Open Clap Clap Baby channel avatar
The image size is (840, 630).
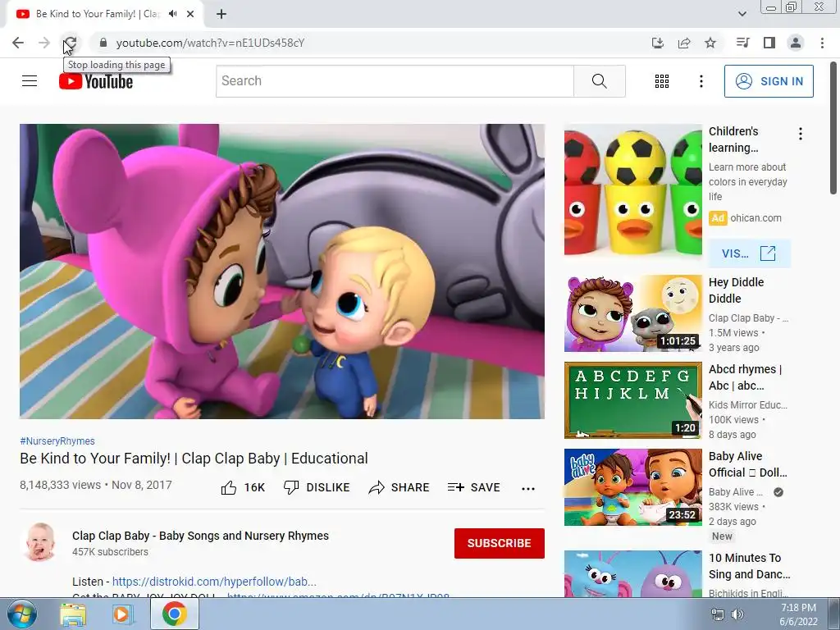[x=39, y=542]
